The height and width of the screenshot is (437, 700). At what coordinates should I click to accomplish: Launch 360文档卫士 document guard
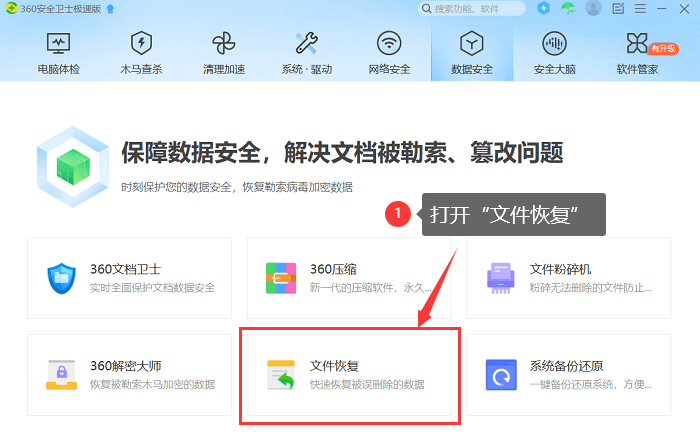130,277
